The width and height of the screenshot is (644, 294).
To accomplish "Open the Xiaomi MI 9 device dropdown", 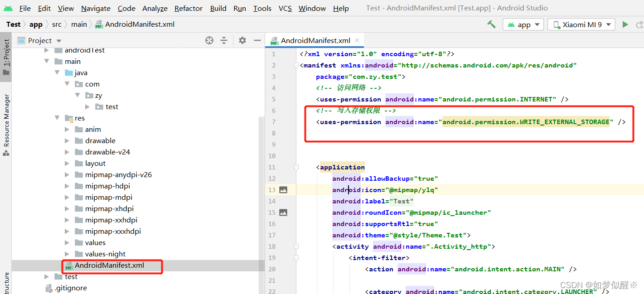I will pos(581,24).
